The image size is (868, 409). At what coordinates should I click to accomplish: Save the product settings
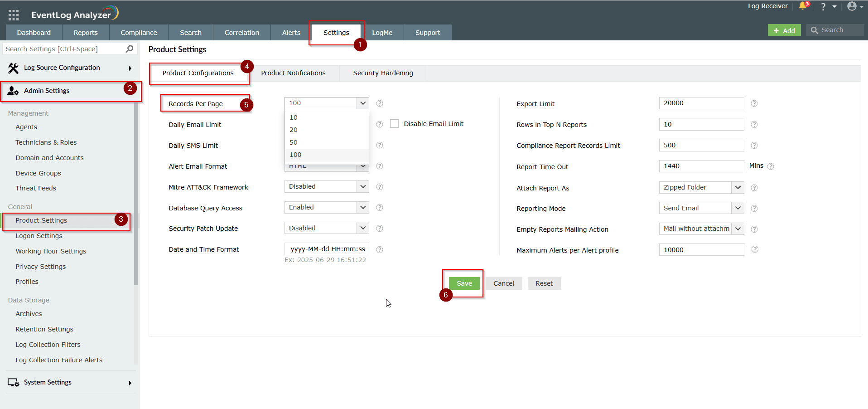click(x=464, y=283)
